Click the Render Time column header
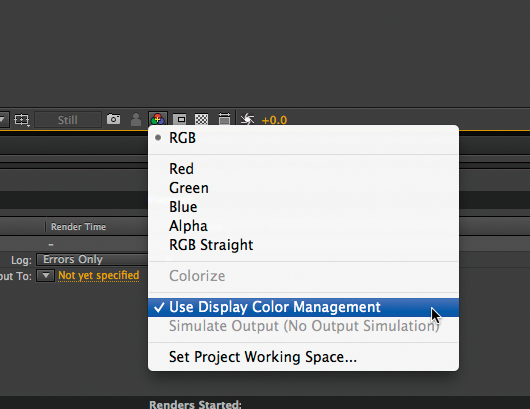 [78, 226]
